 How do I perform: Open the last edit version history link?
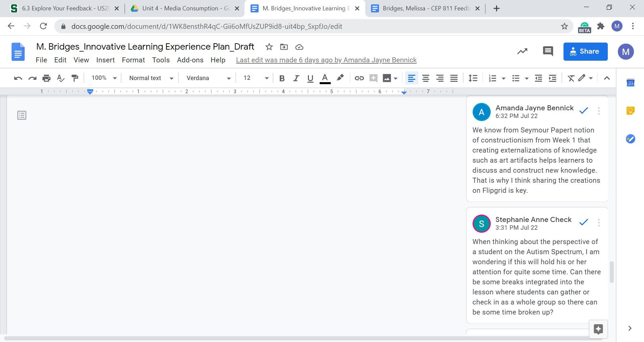tap(326, 60)
